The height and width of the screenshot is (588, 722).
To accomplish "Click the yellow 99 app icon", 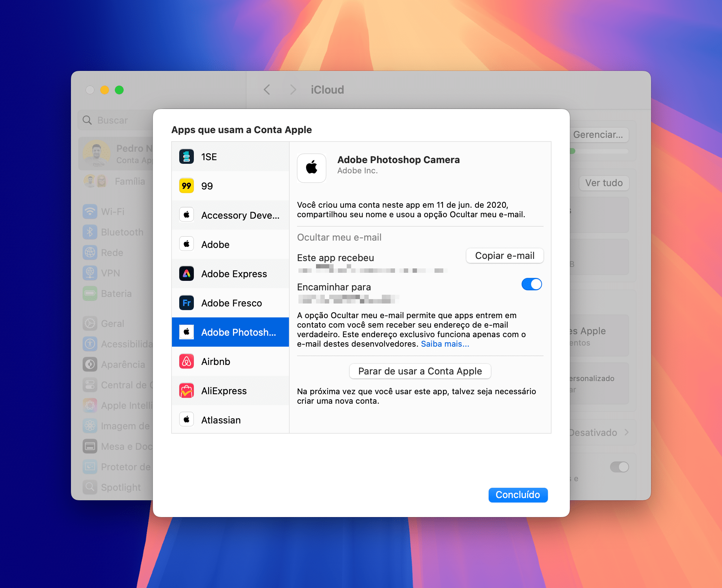I will tap(187, 186).
